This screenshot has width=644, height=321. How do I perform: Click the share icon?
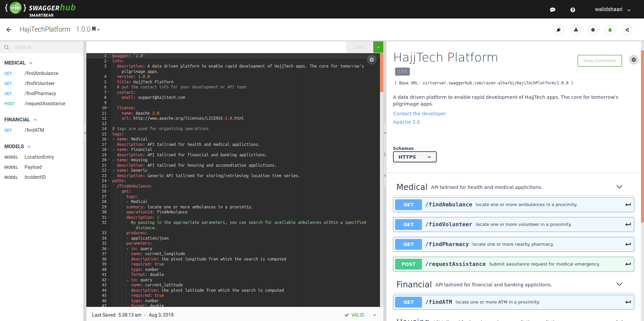(x=627, y=30)
